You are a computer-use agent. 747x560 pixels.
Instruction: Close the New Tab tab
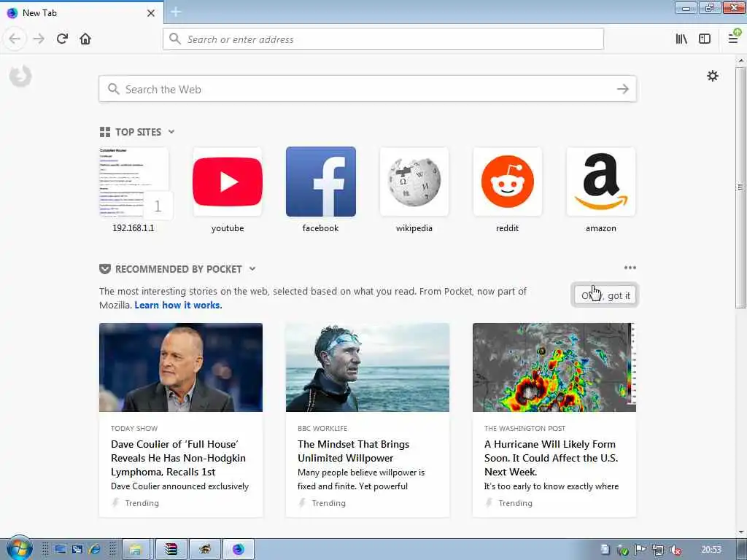[x=150, y=13]
